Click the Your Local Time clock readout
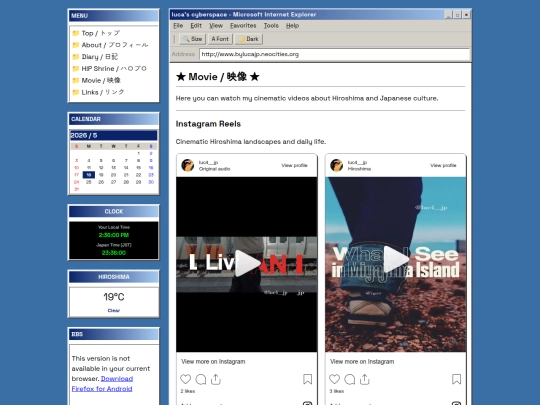 tap(114, 235)
